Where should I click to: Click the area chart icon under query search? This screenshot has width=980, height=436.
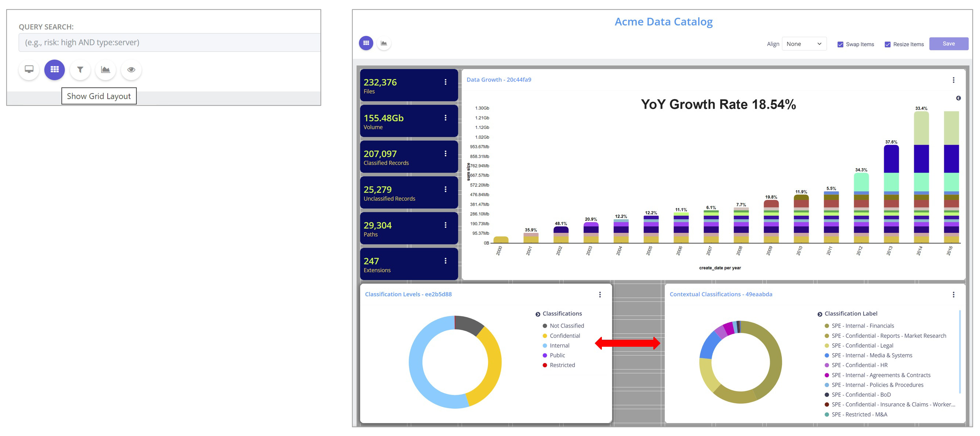click(x=105, y=70)
